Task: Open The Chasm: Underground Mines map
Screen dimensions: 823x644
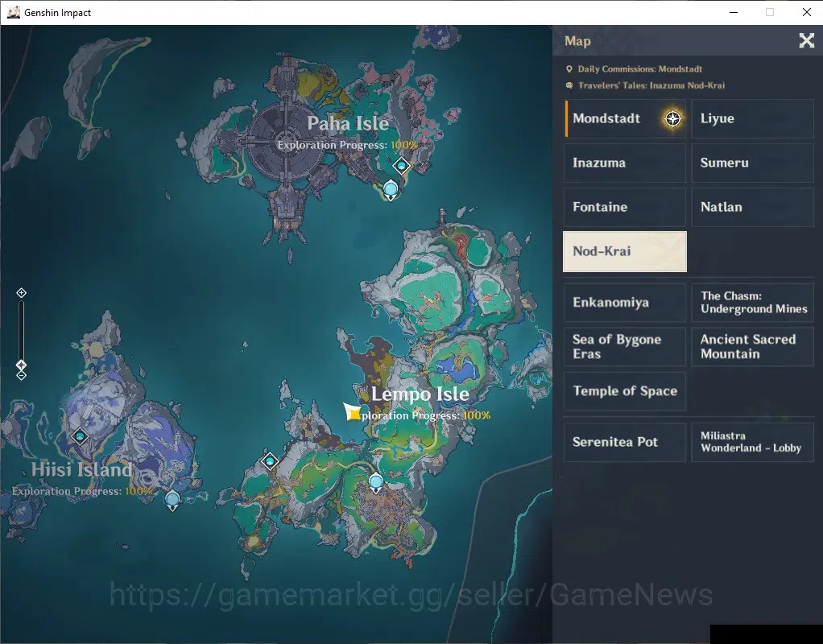Action: click(752, 303)
